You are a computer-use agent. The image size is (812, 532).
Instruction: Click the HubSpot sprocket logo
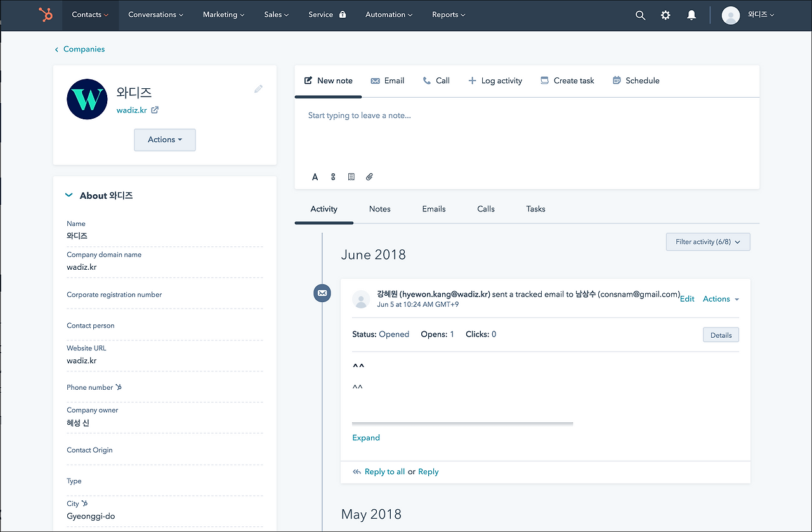click(x=46, y=15)
